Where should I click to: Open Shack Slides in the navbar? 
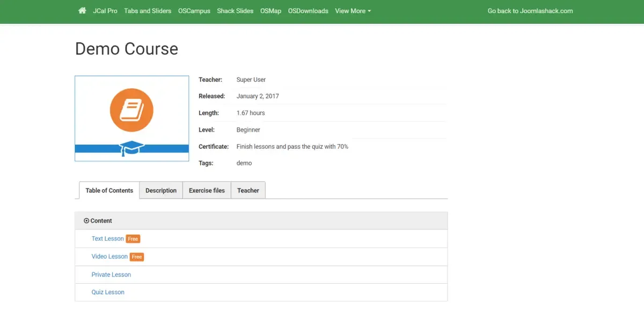click(235, 11)
